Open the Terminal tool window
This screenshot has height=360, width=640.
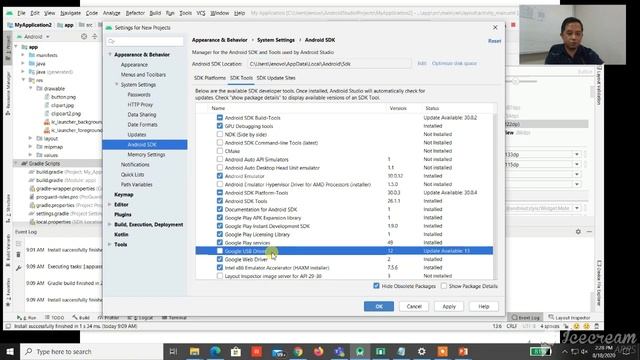(174, 318)
